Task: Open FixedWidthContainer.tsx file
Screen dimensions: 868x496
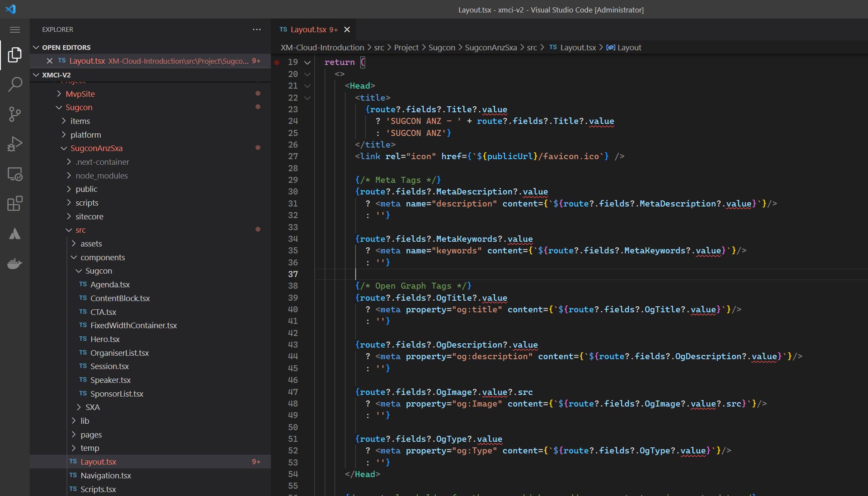Action: (133, 326)
